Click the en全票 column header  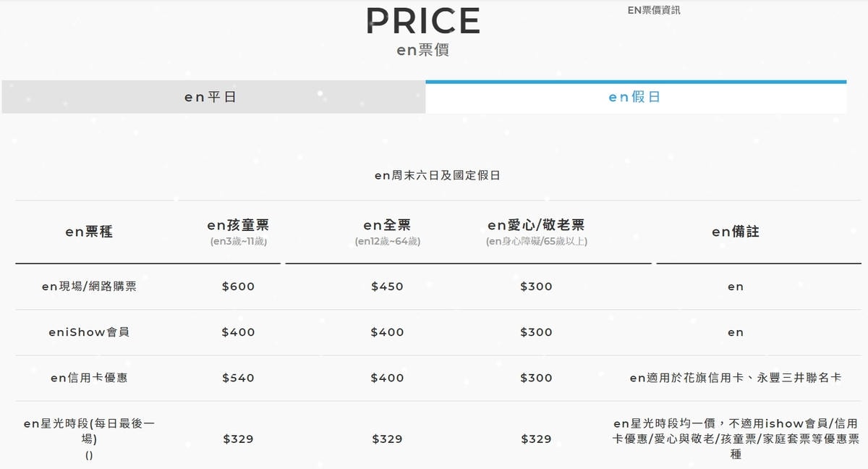click(x=387, y=226)
